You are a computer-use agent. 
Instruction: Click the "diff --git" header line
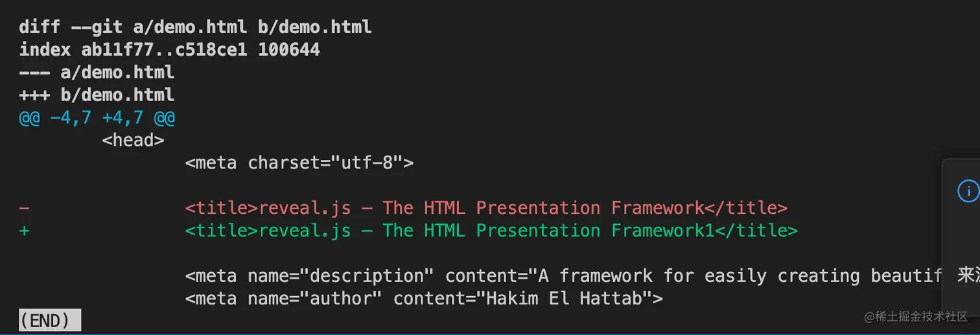(x=195, y=27)
